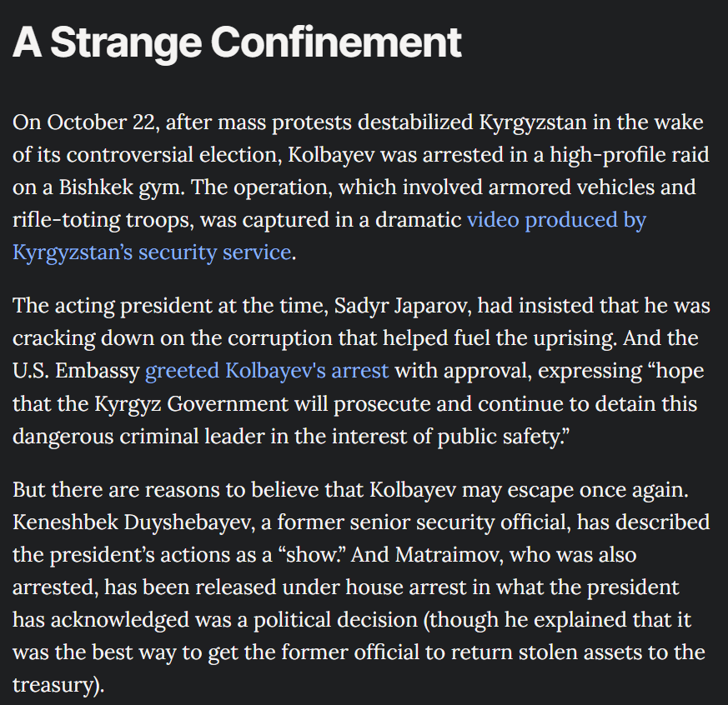
Task: Click the word 'Matraimov' in last paragraph
Action: [x=449, y=555]
